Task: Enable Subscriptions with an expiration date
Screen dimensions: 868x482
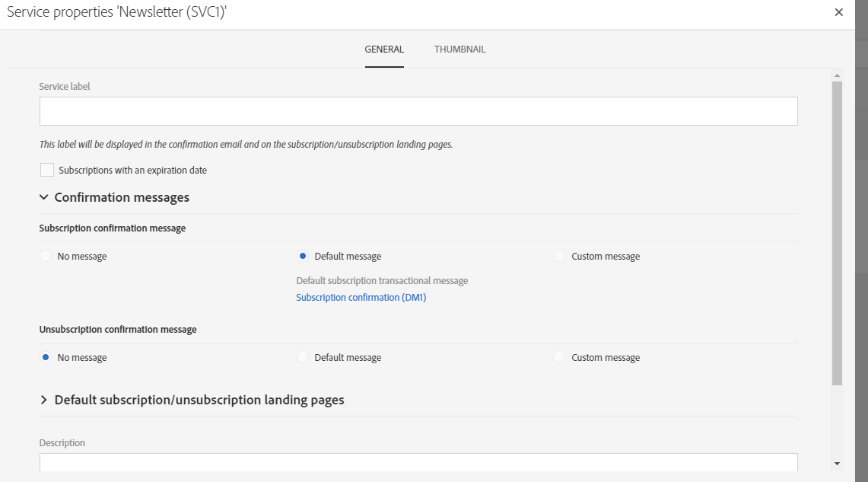Action: [x=47, y=171]
